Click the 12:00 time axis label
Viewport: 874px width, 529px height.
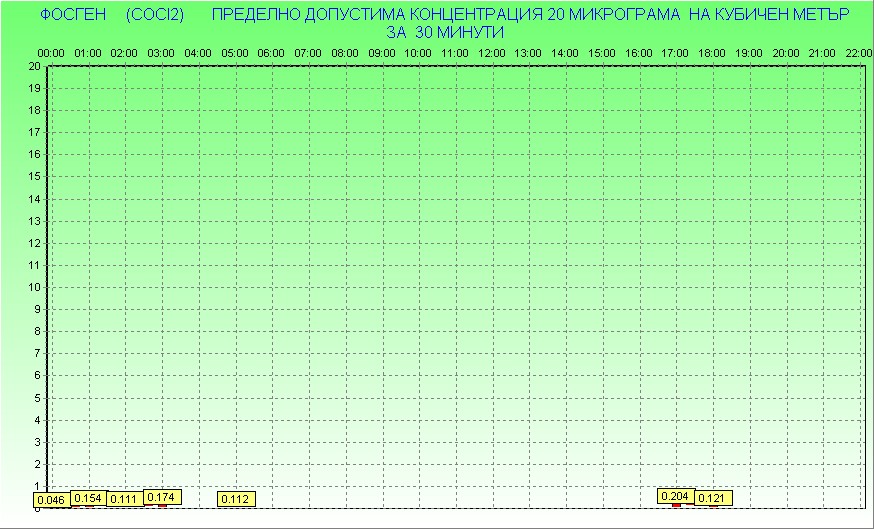click(x=492, y=53)
